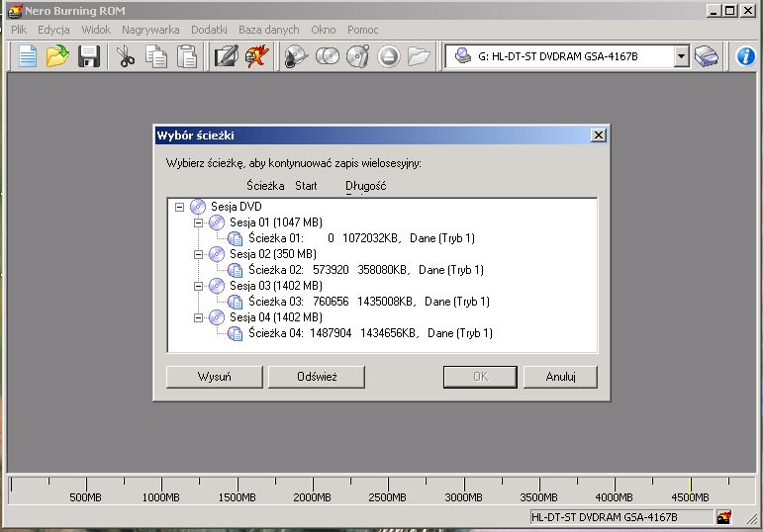Select the Sesja 02 (350 MB) row
The image size is (763, 532).
coord(273,254)
